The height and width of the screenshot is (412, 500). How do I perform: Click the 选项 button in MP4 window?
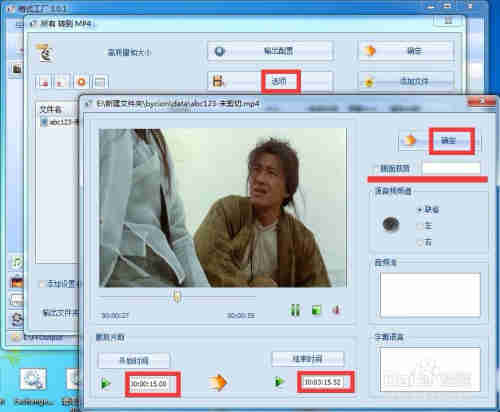[270, 81]
